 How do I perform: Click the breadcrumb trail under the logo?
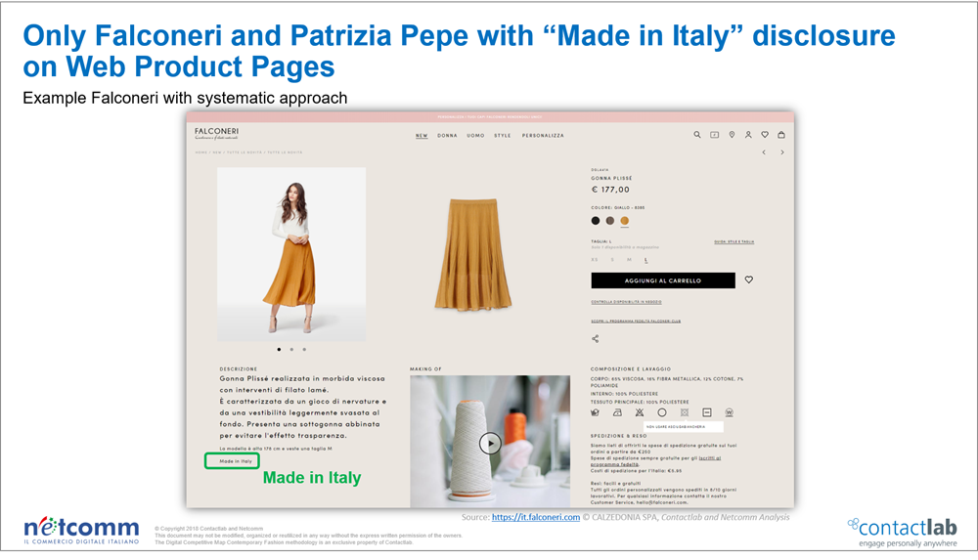pyautogui.click(x=248, y=152)
